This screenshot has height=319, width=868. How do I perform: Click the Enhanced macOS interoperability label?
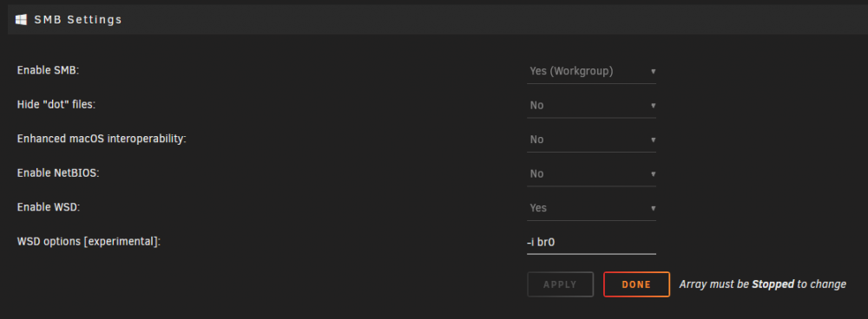(x=102, y=139)
